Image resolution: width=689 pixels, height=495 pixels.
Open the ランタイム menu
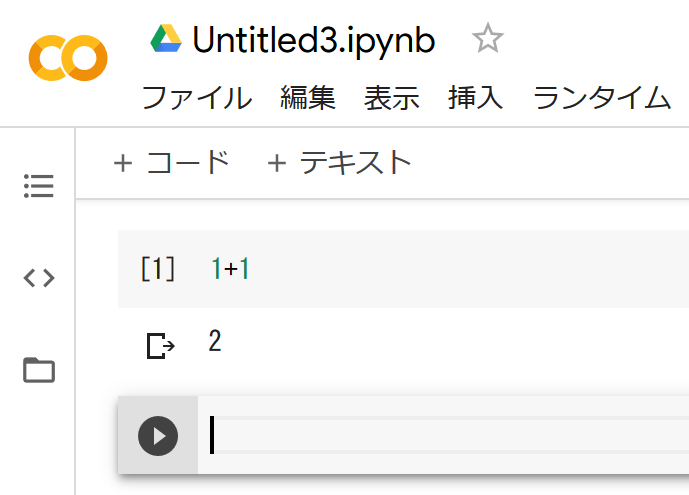(x=601, y=97)
